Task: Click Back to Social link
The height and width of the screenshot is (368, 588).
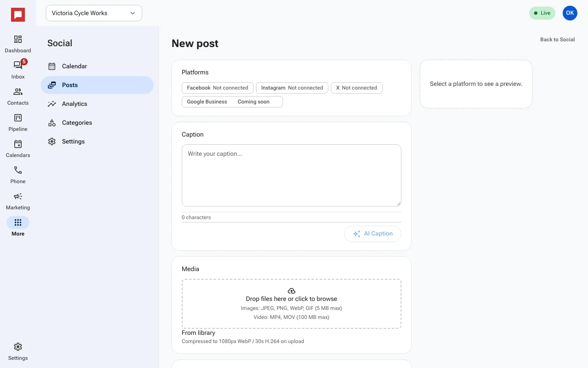Action: pos(557,40)
